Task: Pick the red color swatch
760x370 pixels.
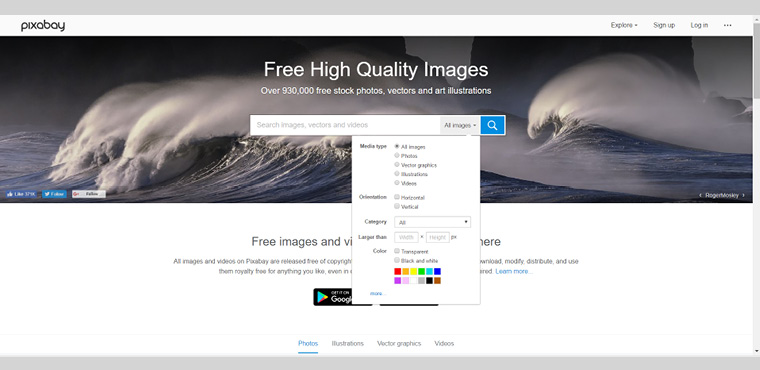Action: tap(397, 271)
